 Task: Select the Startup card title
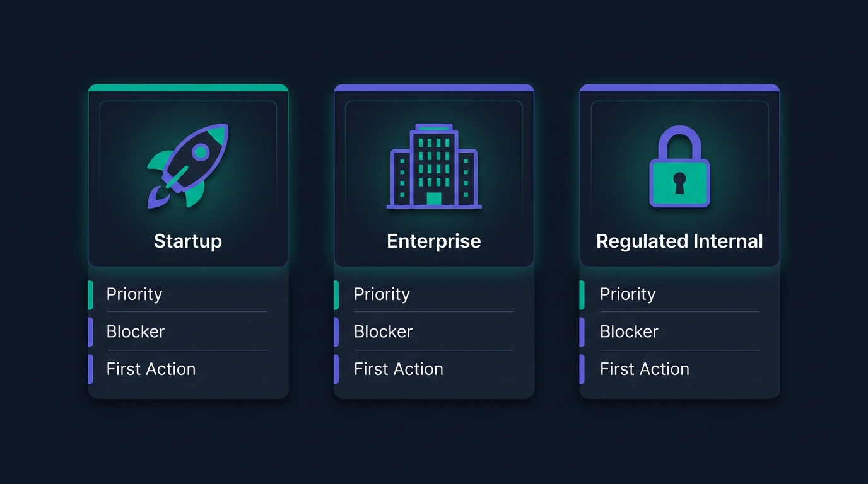(188, 241)
